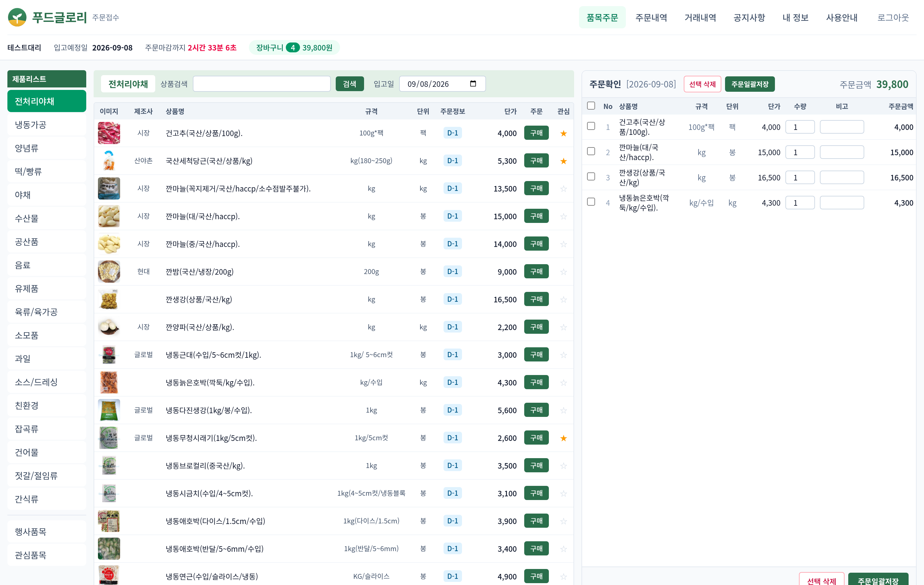Click the 검색 search button
The height and width of the screenshot is (585, 924).
350,84
